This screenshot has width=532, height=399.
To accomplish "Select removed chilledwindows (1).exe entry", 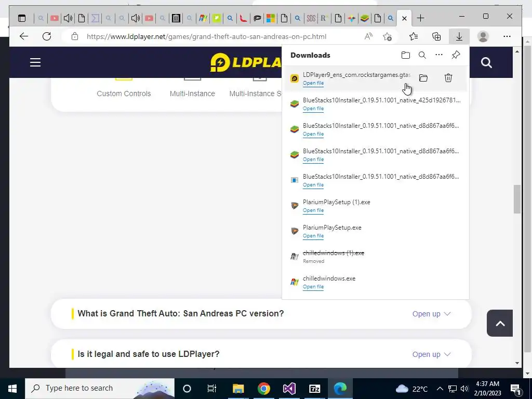I will tap(334, 253).
